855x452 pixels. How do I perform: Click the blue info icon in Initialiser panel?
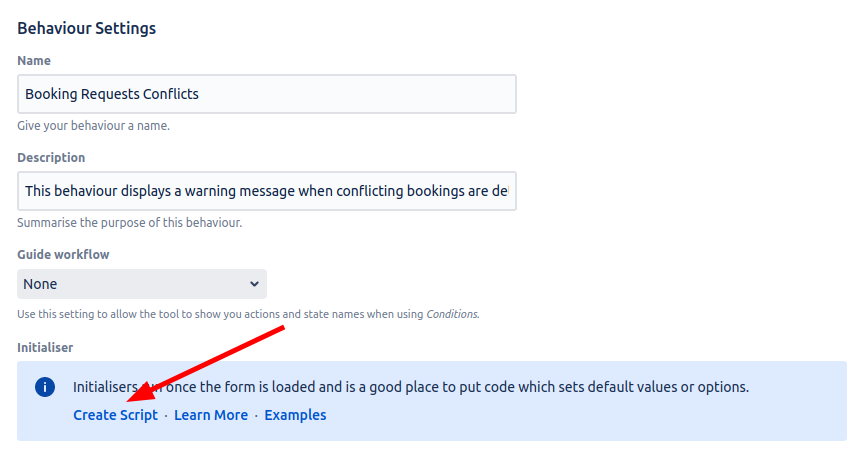click(44, 387)
